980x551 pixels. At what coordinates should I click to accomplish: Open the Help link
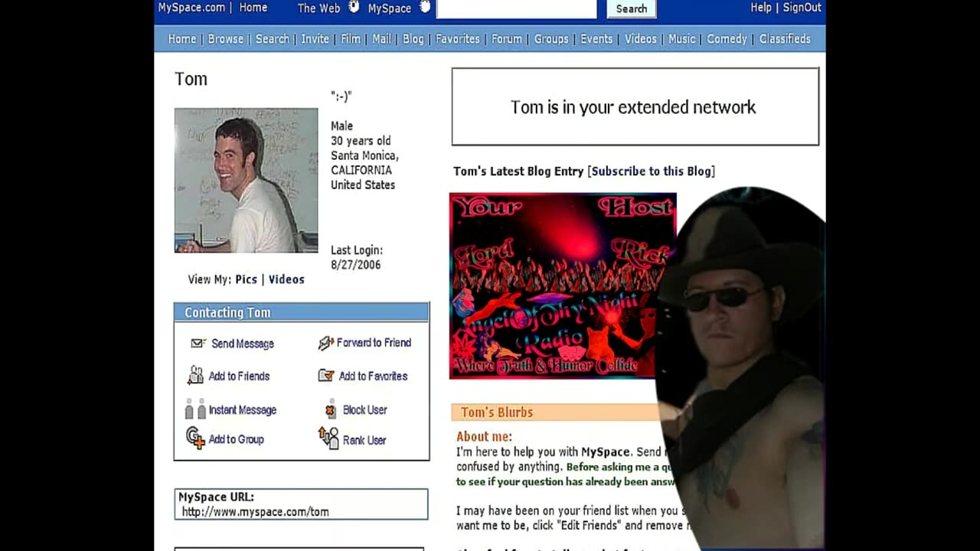pos(761,7)
